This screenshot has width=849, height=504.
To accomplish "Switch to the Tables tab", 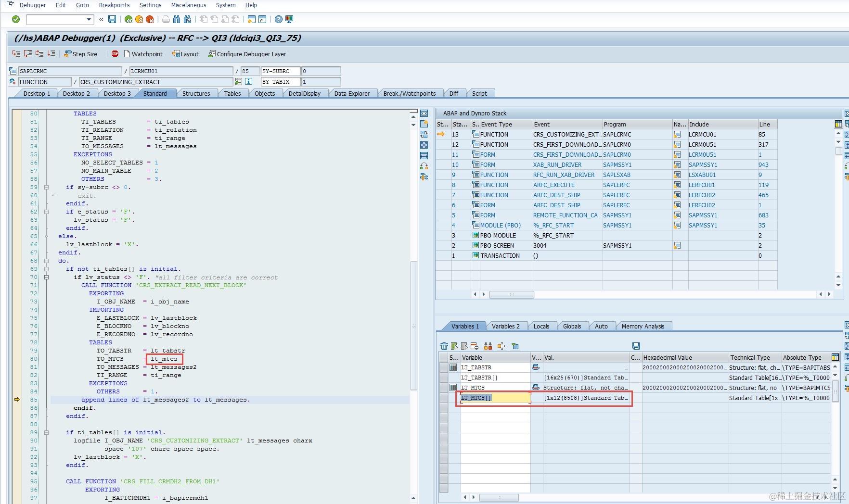I will click(x=232, y=93).
